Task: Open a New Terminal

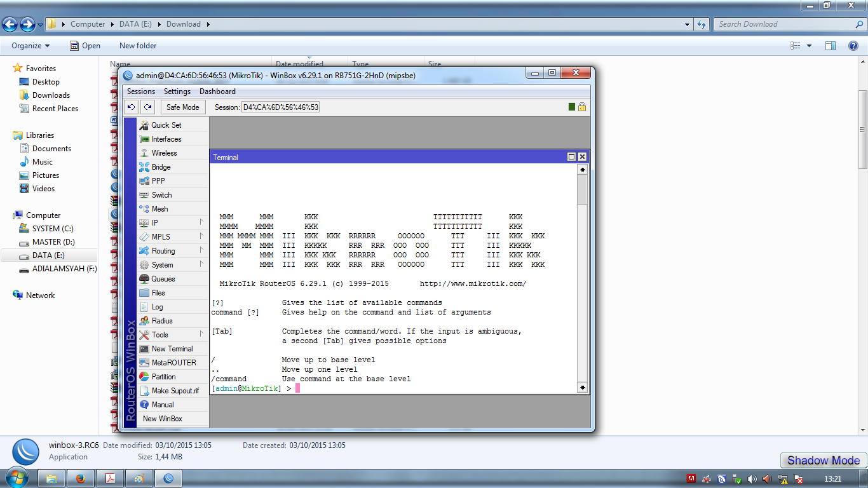Action: 173,349
